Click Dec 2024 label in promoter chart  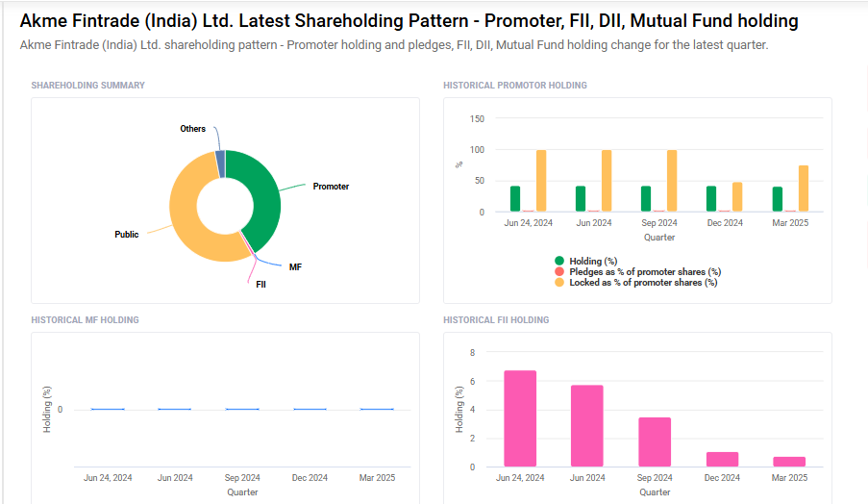pos(725,222)
